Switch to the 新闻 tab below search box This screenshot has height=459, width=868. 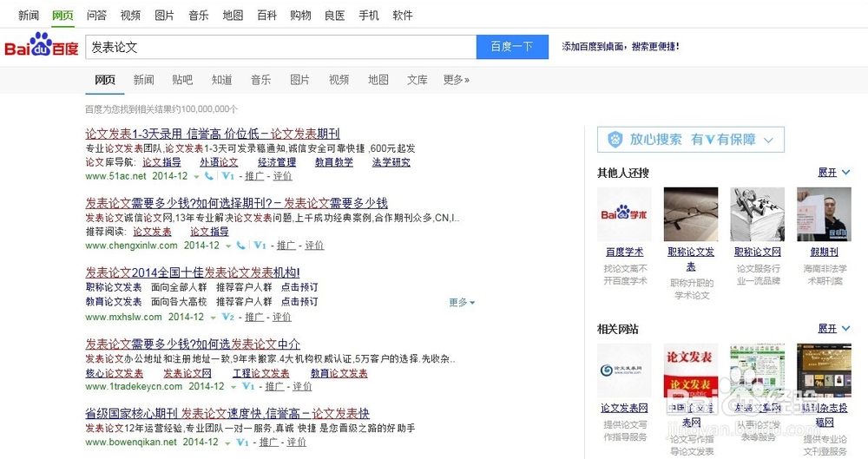tap(143, 80)
